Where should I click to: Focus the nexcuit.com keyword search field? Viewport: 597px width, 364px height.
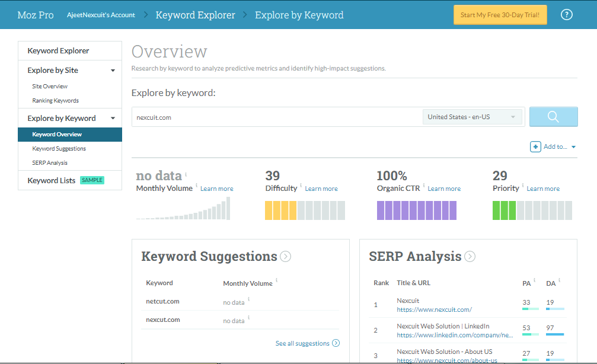click(277, 117)
